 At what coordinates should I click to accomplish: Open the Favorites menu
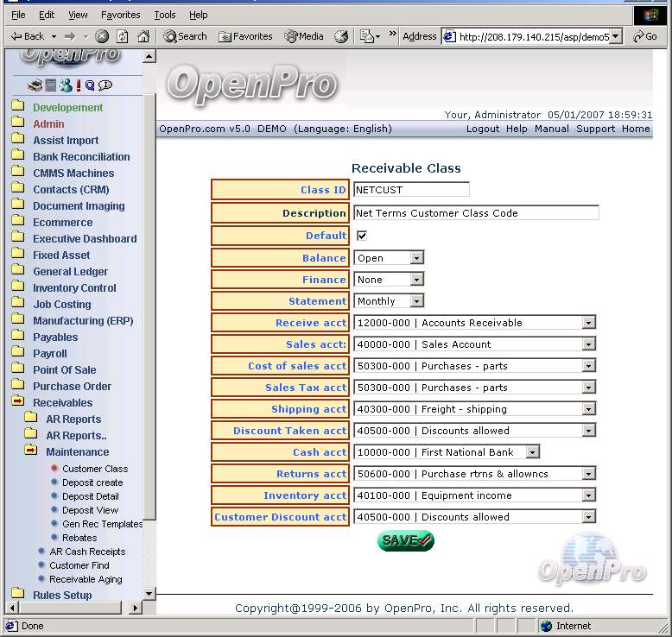point(120,15)
